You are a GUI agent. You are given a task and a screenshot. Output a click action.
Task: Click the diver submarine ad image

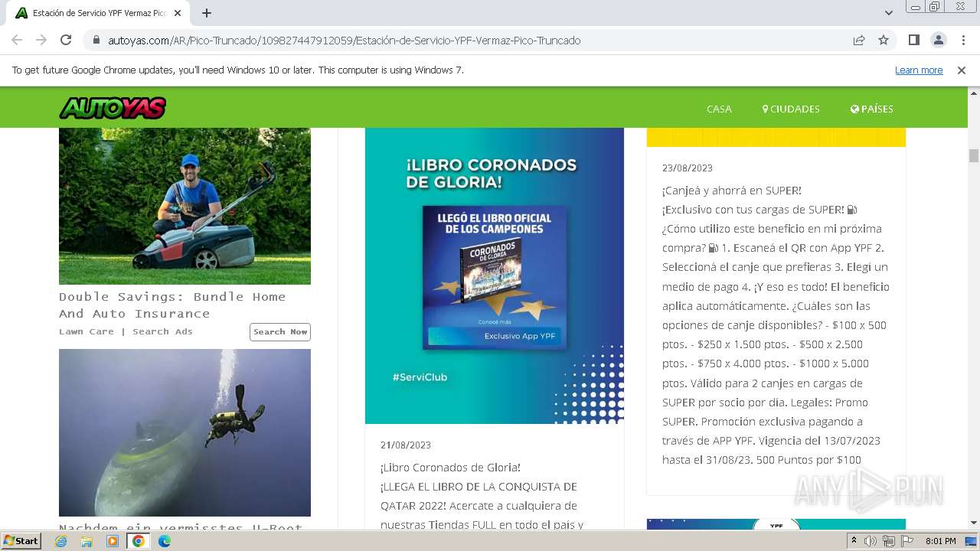pyautogui.click(x=185, y=432)
